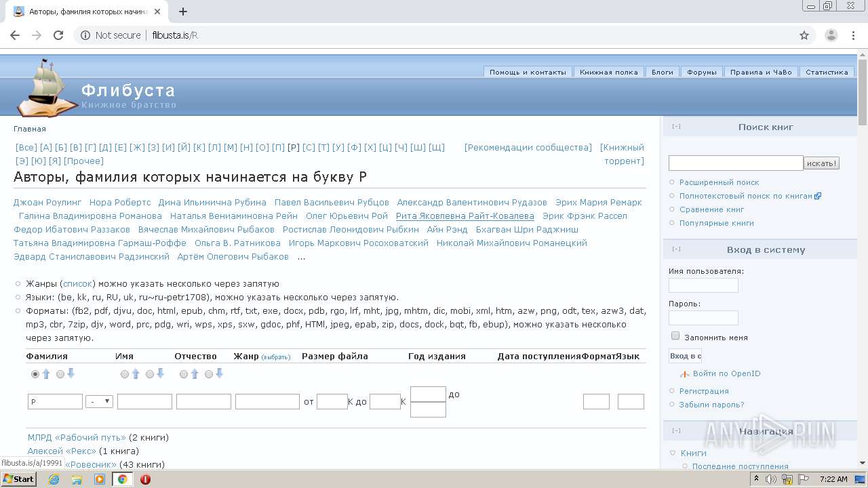Click the external link icon after full-text search
The width and height of the screenshot is (868, 488).
[818, 196]
